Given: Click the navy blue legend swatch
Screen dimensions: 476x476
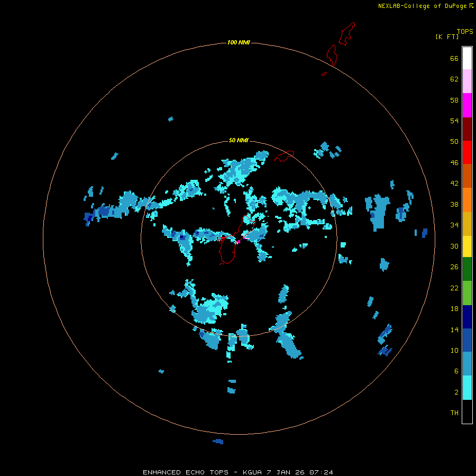Looking at the screenshot, I should [x=467, y=317].
